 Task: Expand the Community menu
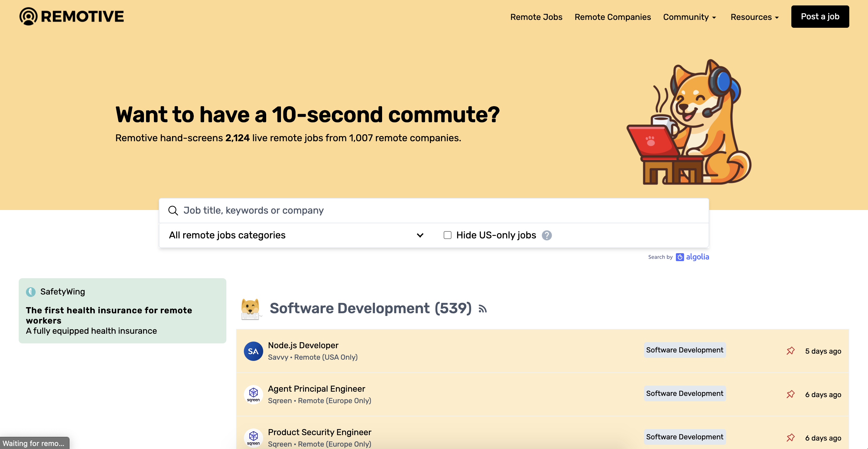click(689, 17)
